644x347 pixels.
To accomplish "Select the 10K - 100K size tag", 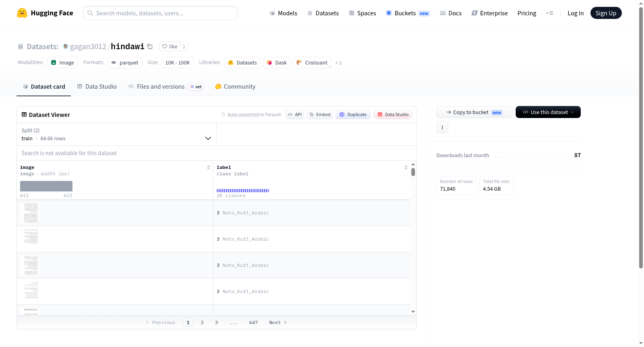I will [x=178, y=62].
